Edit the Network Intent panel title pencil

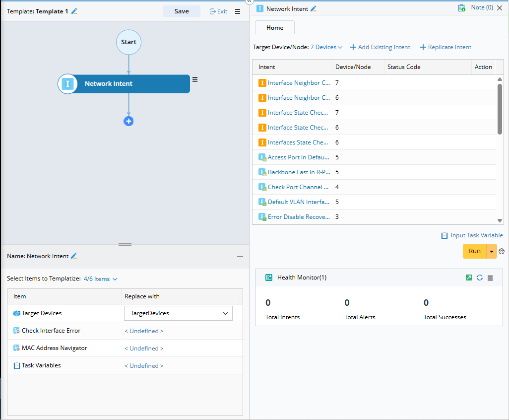[314, 9]
